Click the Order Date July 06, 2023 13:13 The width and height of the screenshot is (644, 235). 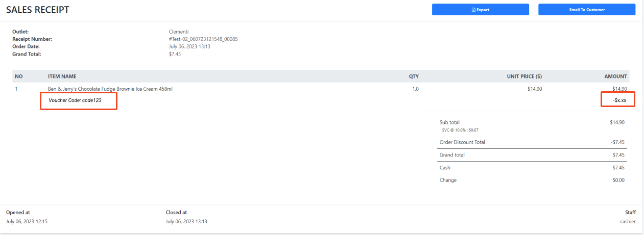tap(189, 46)
